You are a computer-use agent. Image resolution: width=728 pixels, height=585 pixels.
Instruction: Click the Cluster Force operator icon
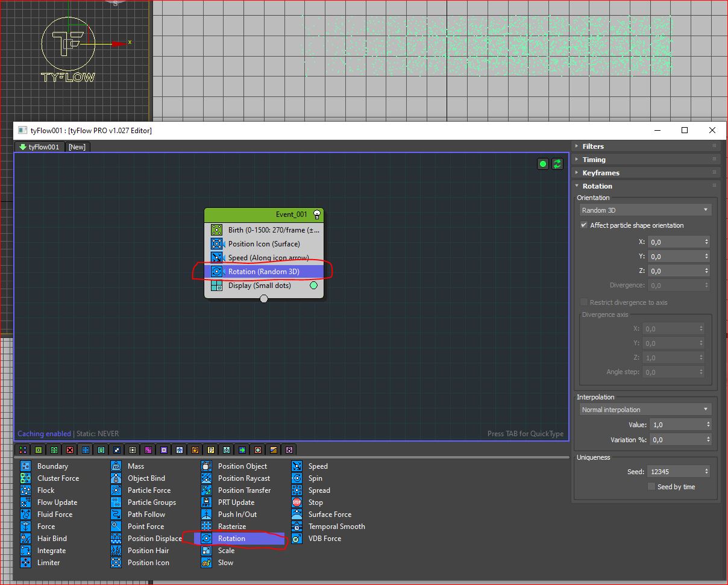coord(25,478)
